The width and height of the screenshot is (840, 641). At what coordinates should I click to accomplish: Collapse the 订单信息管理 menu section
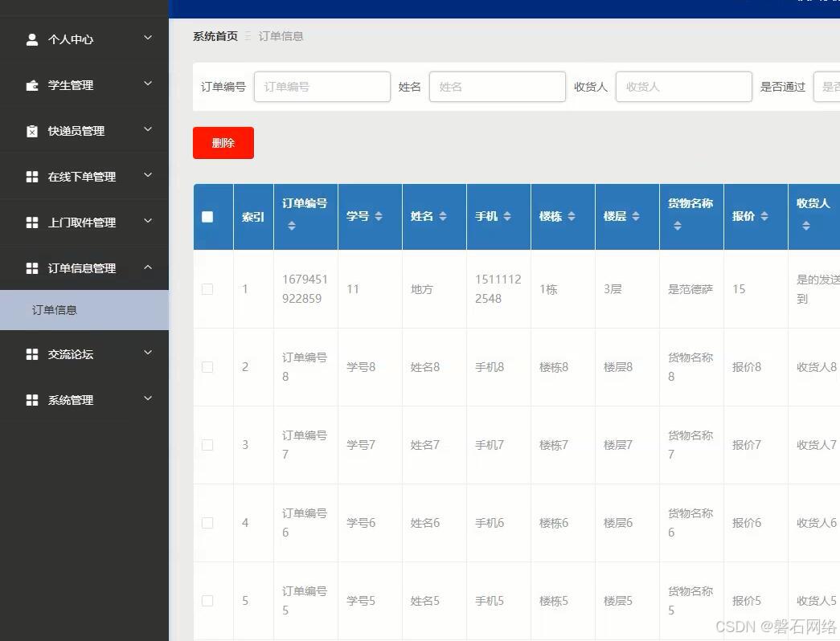pyautogui.click(x=147, y=267)
